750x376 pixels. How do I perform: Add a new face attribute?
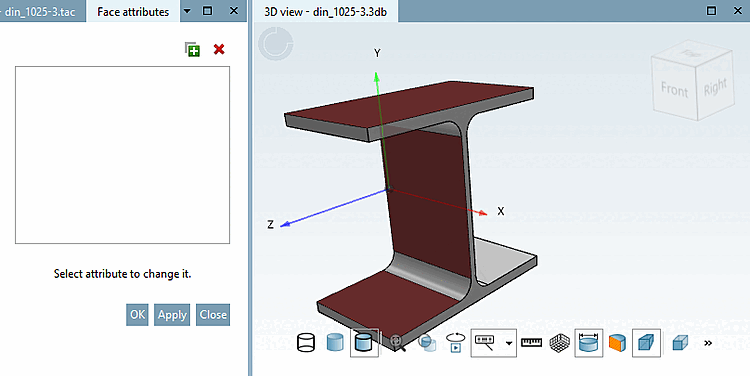pyautogui.click(x=193, y=49)
